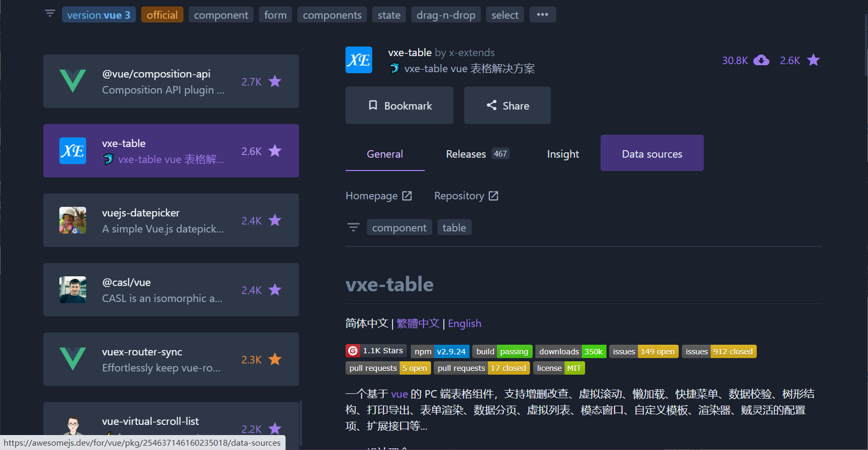Click the license MIT badge
This screenshot has width=868, height=450.
click(x=559, y=368)
